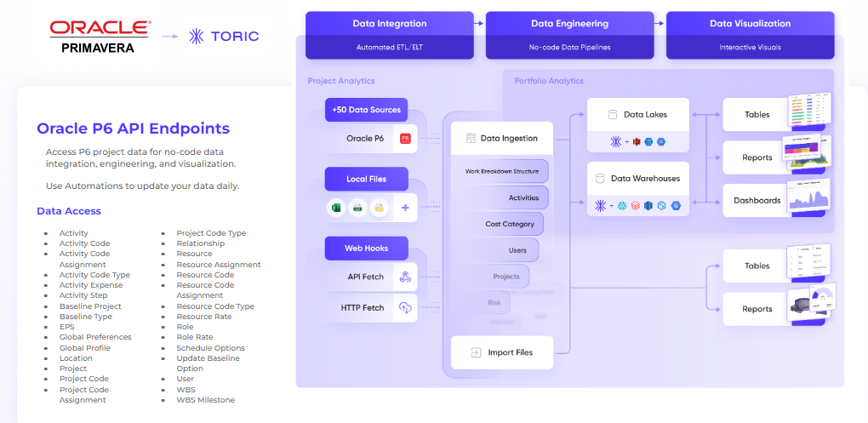Select the API Fetch card
The image size is (868, 423).
tap(371, 277)
